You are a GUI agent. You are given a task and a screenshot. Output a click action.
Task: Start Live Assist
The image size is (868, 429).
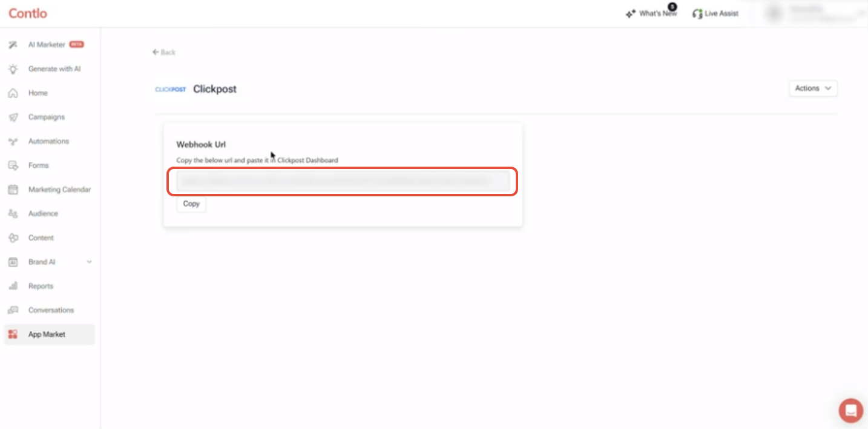[722, 13]
